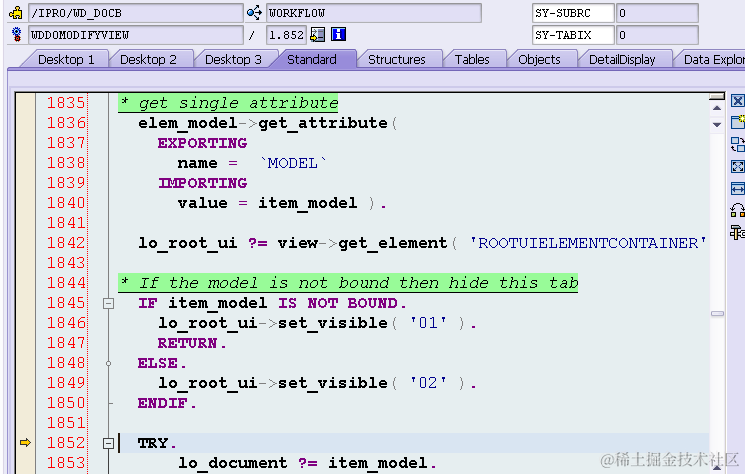Open the Tables tab

pyautogui.click(x=472, y=59)
